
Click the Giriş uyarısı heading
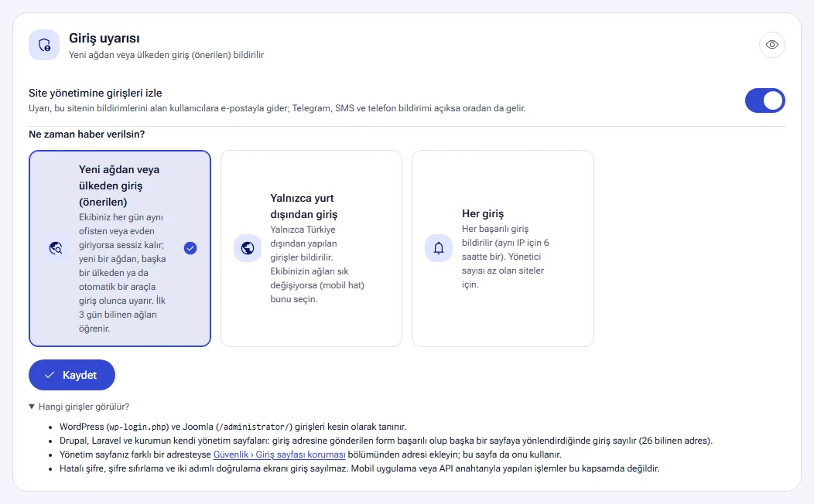[104, 39]
